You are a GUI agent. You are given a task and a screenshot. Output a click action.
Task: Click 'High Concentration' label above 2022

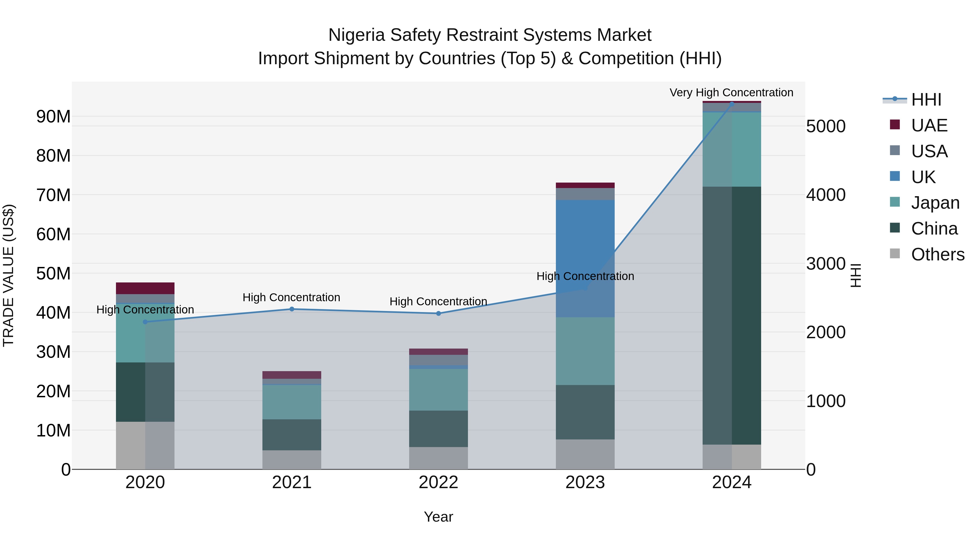[x=438, y=301]
